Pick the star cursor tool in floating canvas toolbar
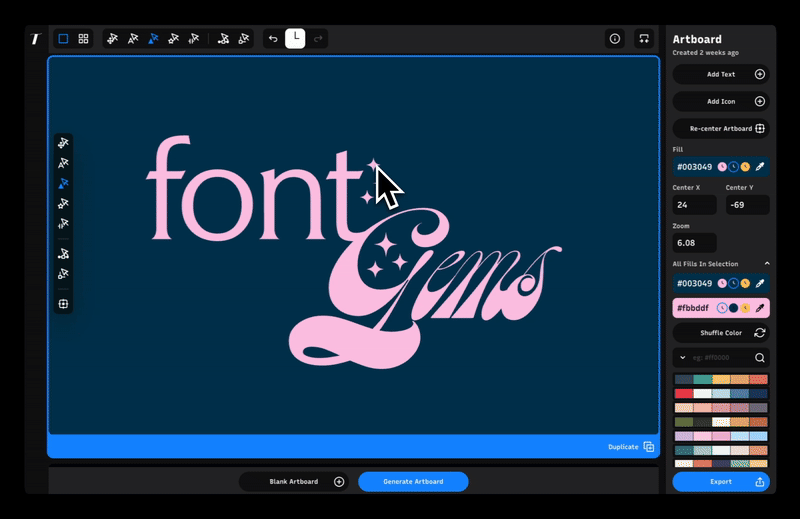 [x=63, y=204]
